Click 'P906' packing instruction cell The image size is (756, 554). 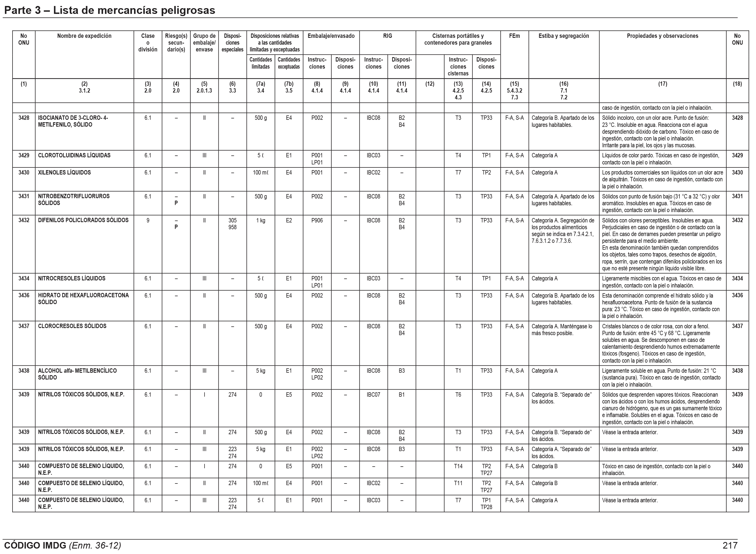tap(317, 220)
